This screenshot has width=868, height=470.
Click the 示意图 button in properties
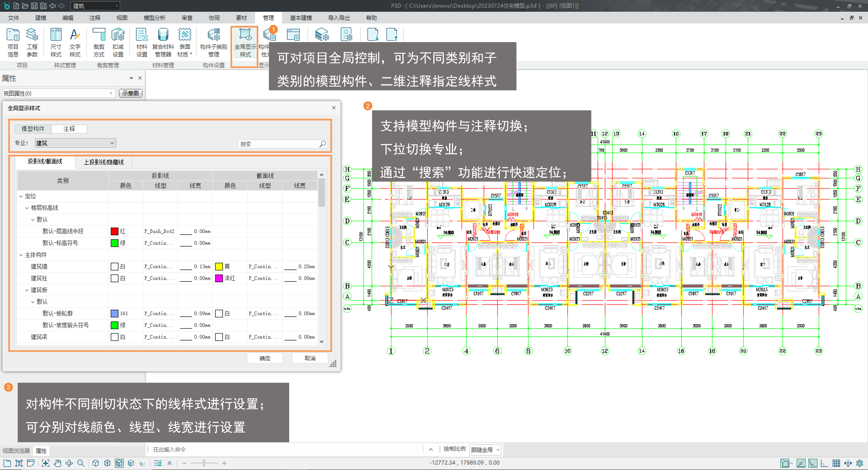coord(130,93)
